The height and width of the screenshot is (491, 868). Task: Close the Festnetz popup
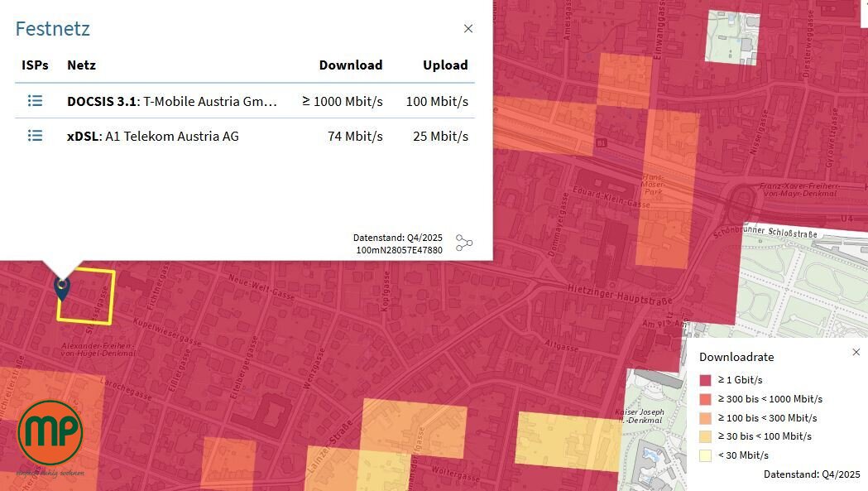coord(468,28)
